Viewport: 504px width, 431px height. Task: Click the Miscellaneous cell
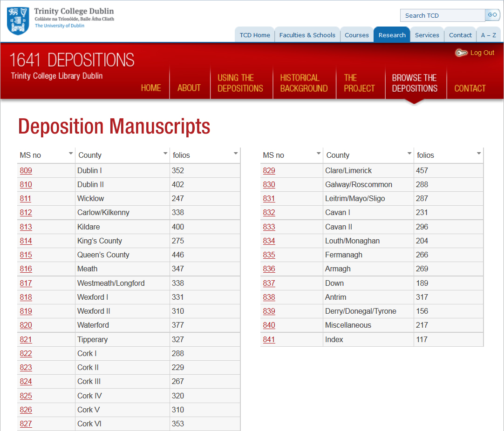coord(368,325)
